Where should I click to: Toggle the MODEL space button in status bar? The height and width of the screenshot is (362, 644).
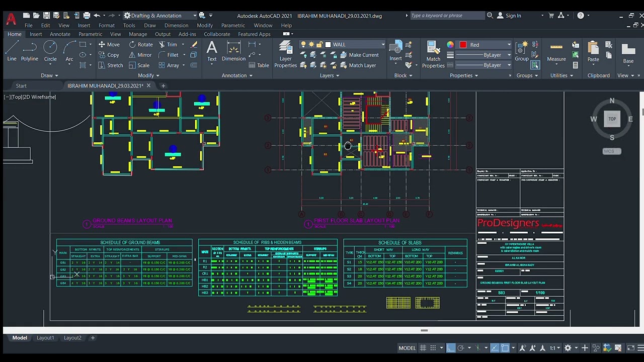coord(407,348)
